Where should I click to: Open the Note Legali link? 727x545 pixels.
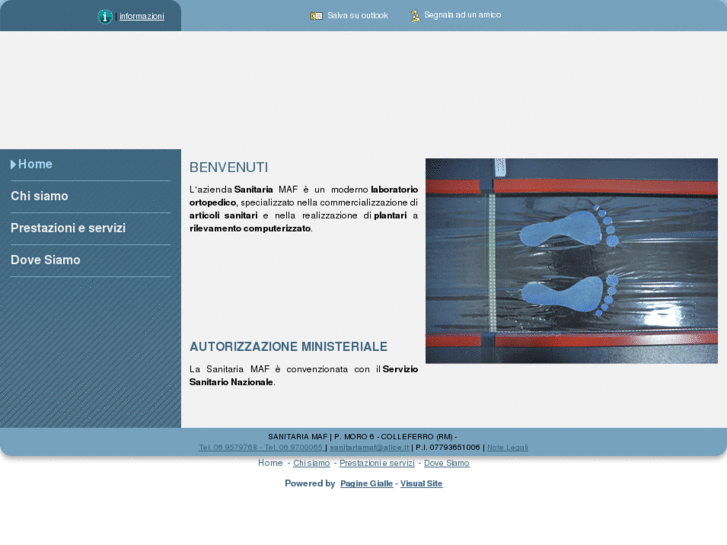click(x=507, y=448)
